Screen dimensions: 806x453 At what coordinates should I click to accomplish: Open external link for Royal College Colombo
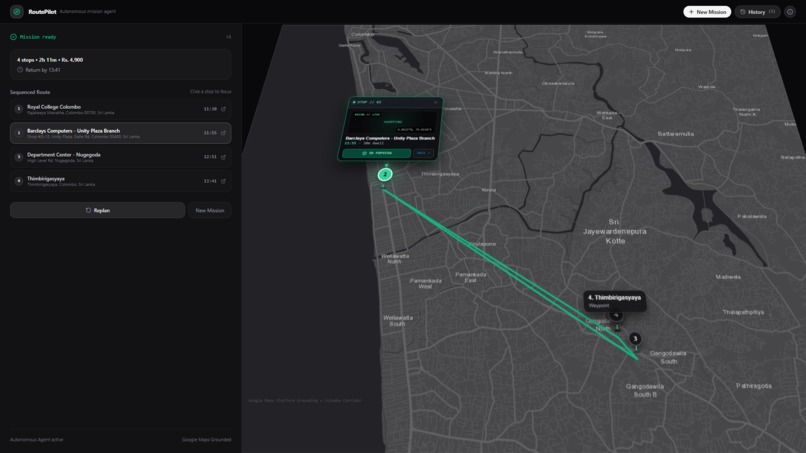pos(223,109)
